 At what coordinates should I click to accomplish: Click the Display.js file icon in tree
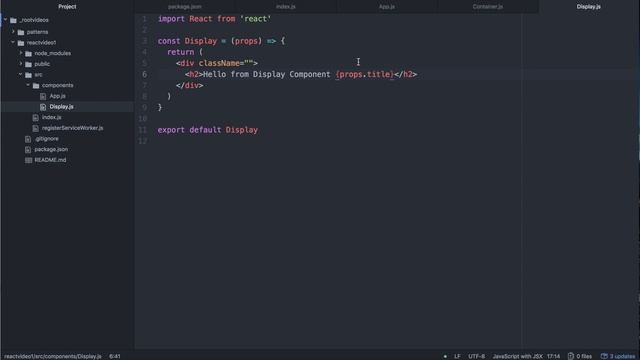[43, 107]
